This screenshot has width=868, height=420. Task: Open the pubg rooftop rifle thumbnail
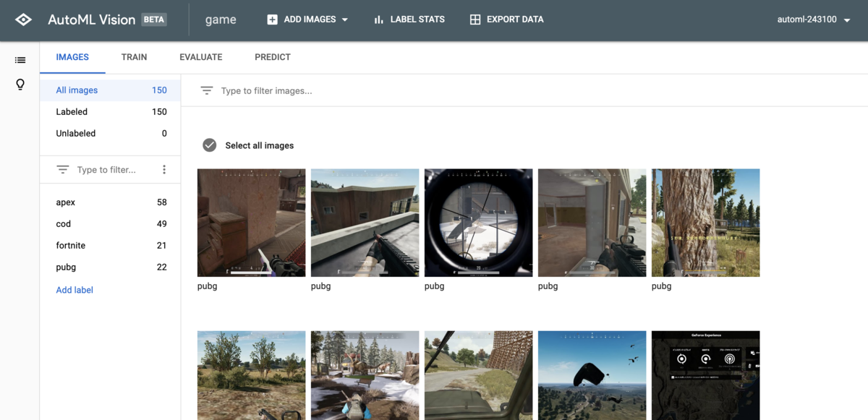(365, 223)
